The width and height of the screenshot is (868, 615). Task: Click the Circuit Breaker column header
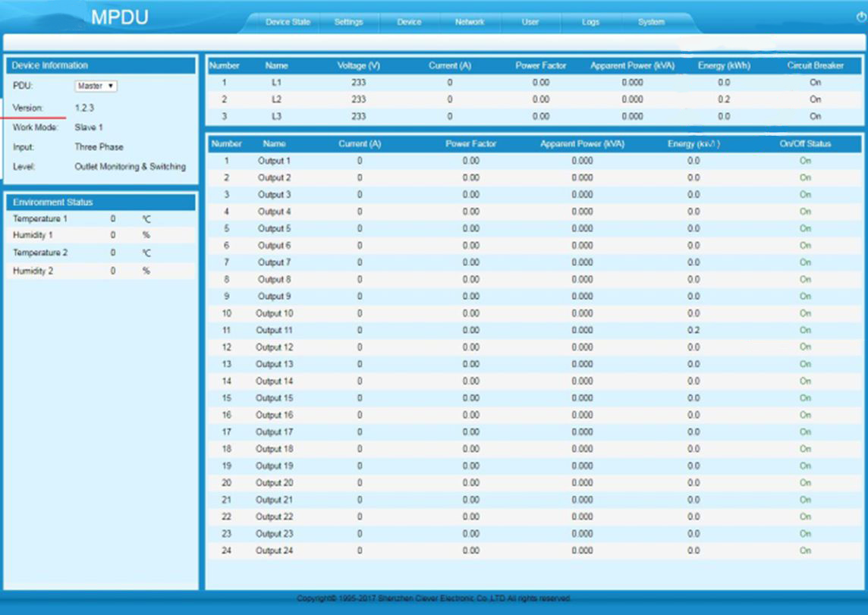(x=815, y=66)
